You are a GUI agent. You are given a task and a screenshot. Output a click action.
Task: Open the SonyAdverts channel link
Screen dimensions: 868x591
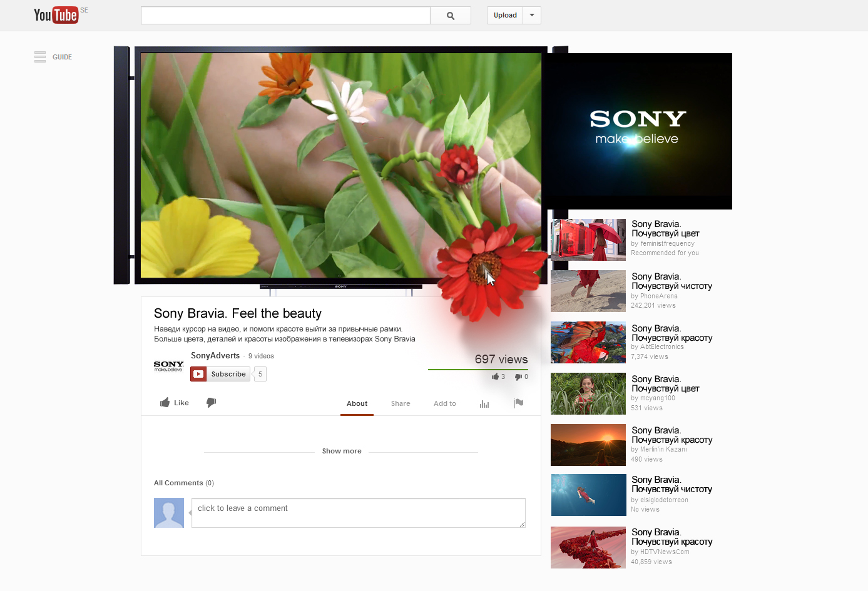pos(215,356)
